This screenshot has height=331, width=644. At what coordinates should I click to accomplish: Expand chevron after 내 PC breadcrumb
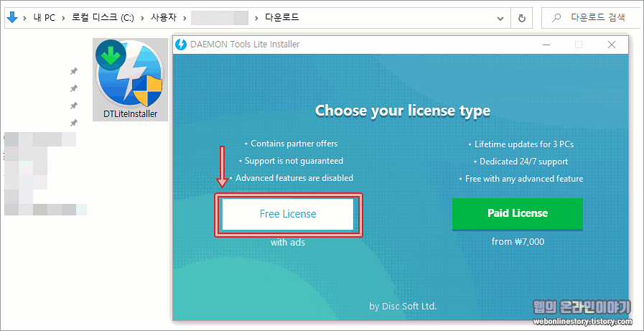63,18
